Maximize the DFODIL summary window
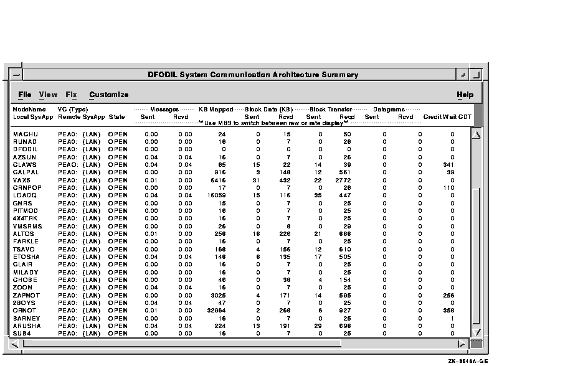 (475, 75)
